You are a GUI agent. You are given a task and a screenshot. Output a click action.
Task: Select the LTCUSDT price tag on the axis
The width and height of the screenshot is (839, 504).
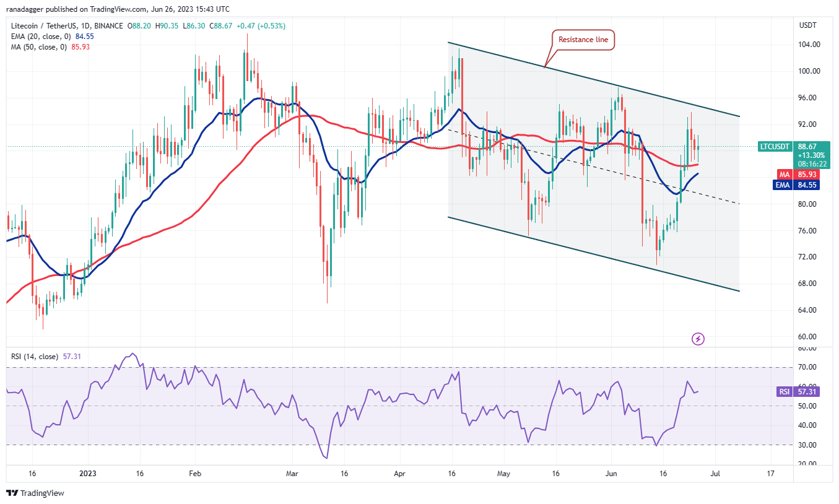pyautogui.click(x=774, y=147)
